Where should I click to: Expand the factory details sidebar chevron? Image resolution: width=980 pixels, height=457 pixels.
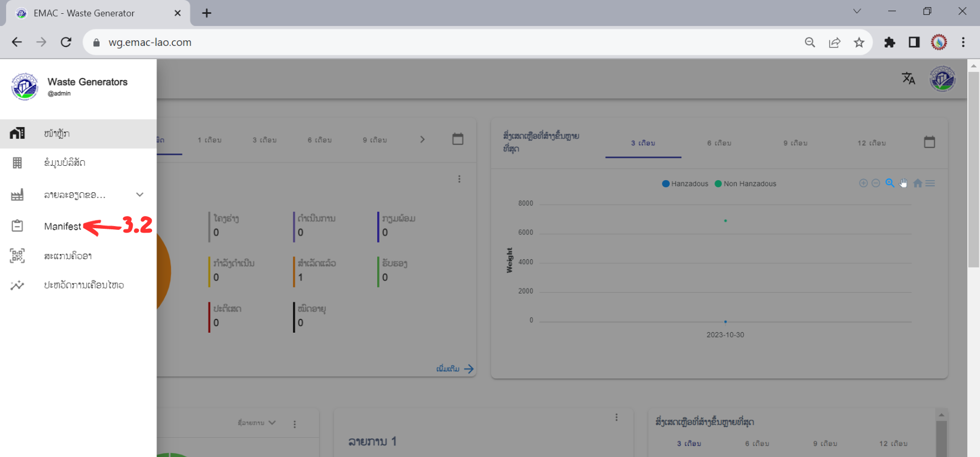tap(140, 195)
